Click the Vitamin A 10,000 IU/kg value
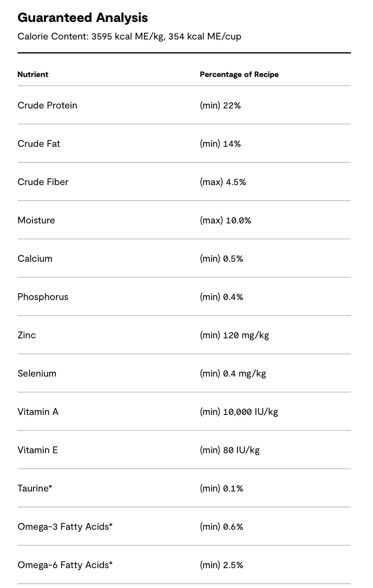The width and height of the screenshot is (373, 588). click(239, 412)
